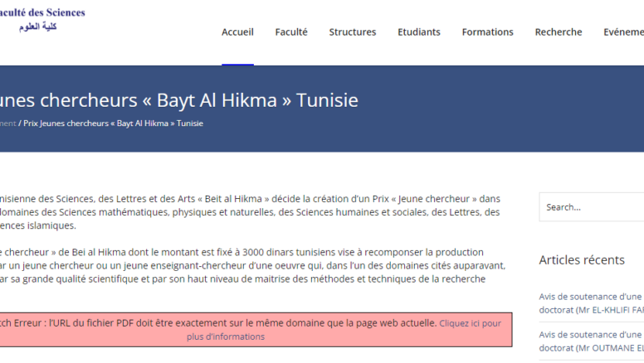Click the breadcrumb text 'Prix Jeunes chercheurs'
The image size is (644, 363).
tap(66, 123)
